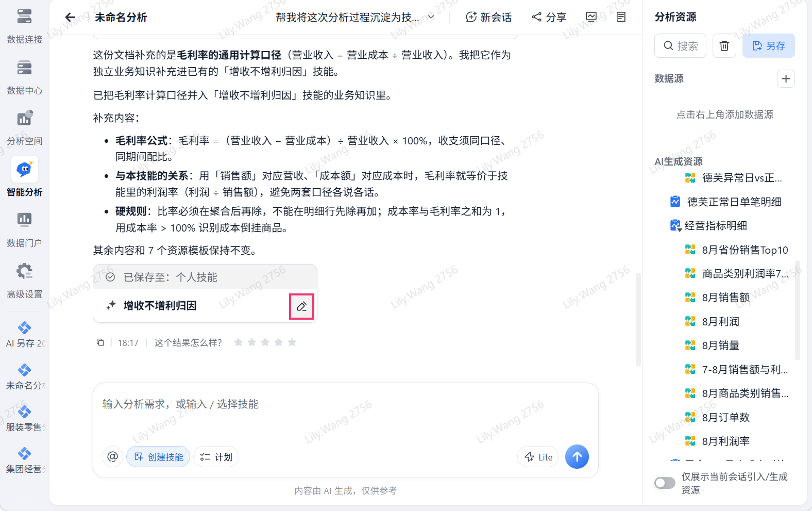Click the blue send arrow button

577,457
